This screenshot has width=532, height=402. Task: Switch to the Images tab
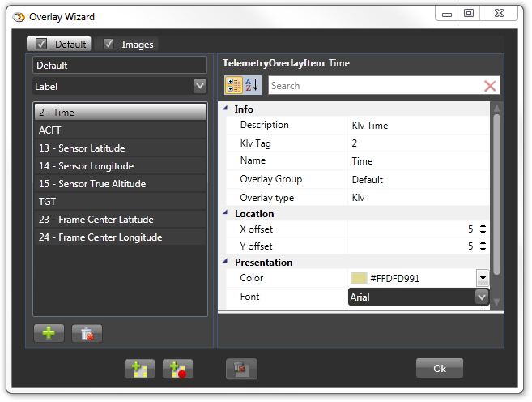click(137, 45)
